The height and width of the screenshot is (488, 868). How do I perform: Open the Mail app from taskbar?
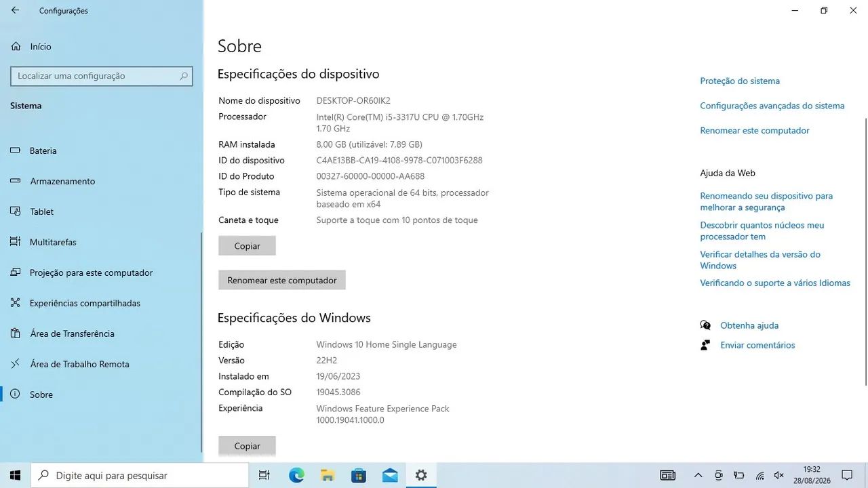click(x=390, y=475)
